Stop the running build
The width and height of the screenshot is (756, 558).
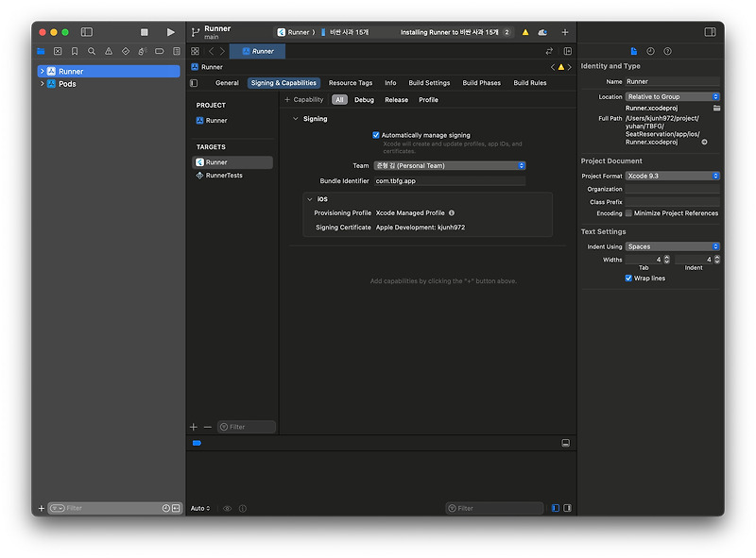[145, 32]
